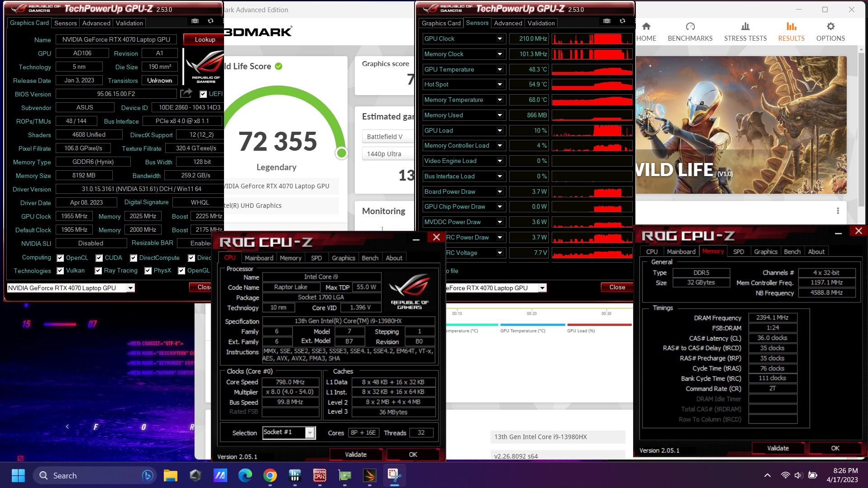868x488 pixels.
Task: Click Validate in Memory CPU-Z window
Action: pyautogui.click(x=777, y=448)
